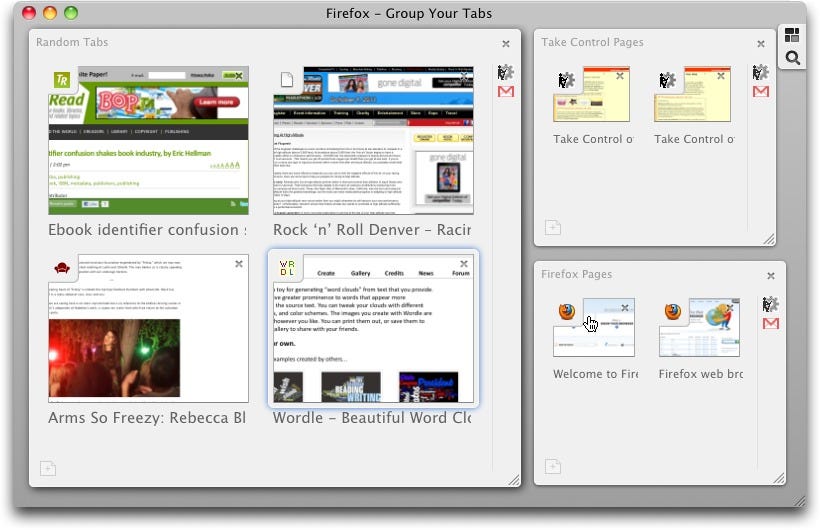This screenshot has width=820, height=530.
Task: Close first Take Control tab
Action: tap(620, 76)
